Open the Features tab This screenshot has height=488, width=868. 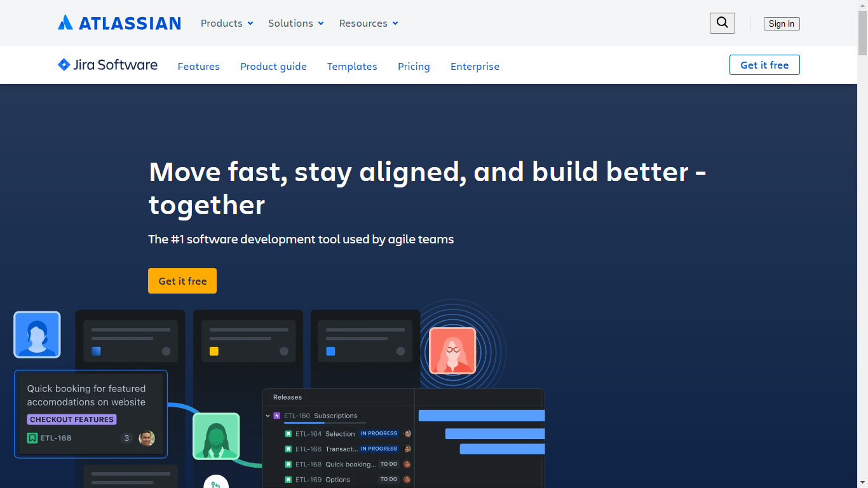[199, 66]
